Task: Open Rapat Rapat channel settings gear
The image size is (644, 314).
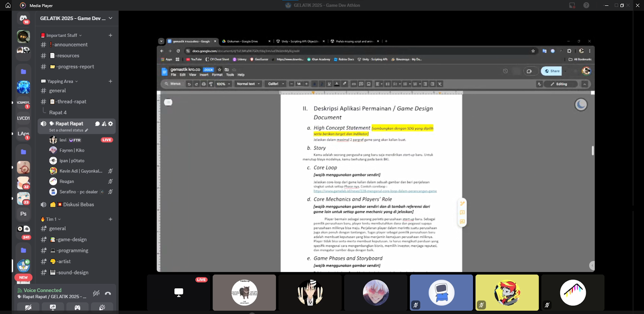Action: pos(111,124)
